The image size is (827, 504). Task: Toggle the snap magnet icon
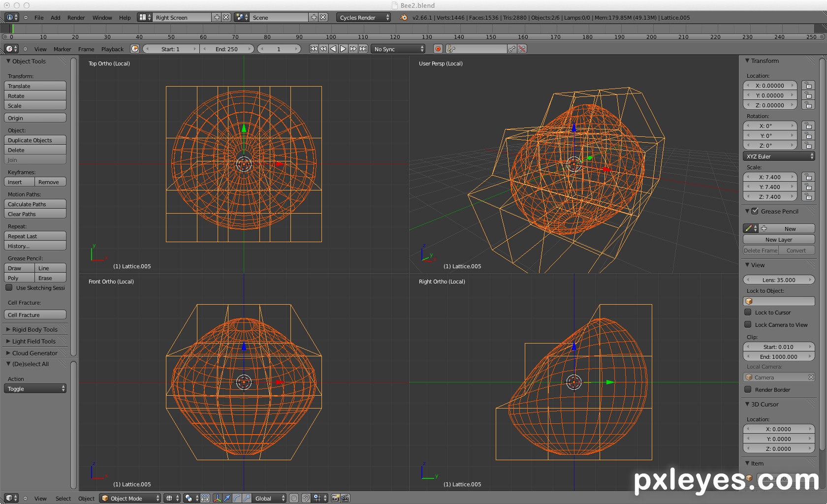[306, 498]
